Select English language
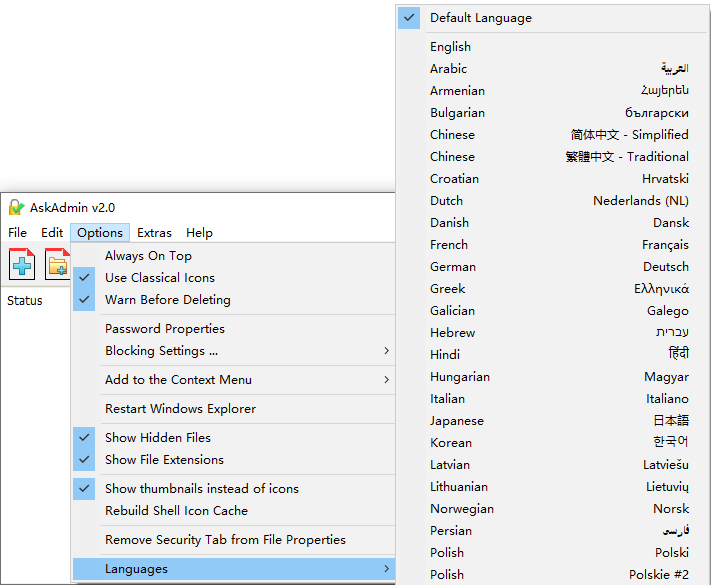This screenshot has height=585, width=711. tap(552, 47)
